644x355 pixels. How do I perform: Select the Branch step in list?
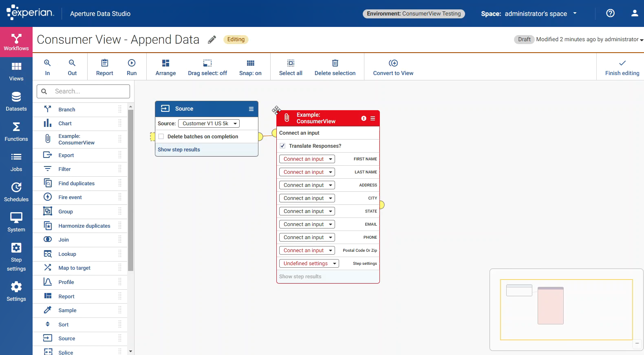pyautogui.click(x=80, y=109)
